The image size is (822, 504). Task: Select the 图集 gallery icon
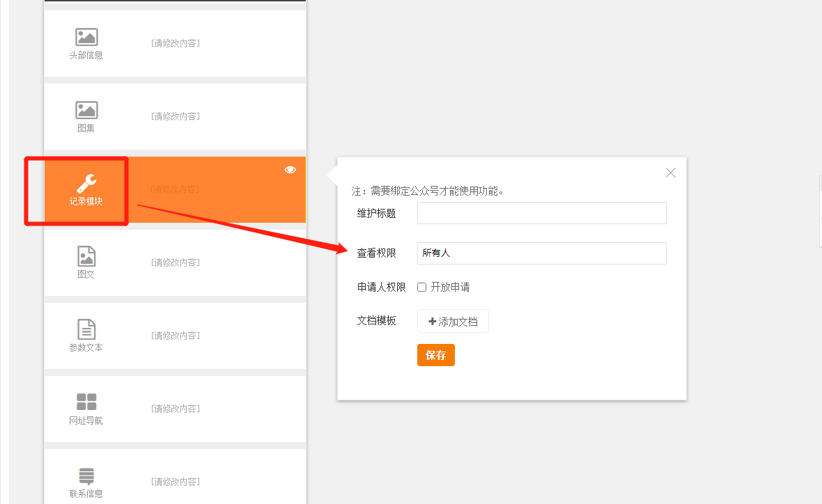click(86, 110)
